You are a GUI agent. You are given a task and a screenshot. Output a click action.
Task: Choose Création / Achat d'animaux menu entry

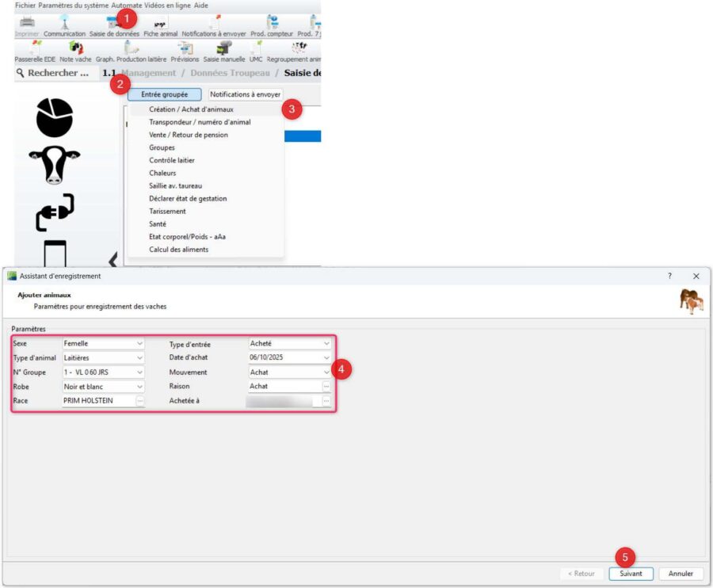coord(191,109)
